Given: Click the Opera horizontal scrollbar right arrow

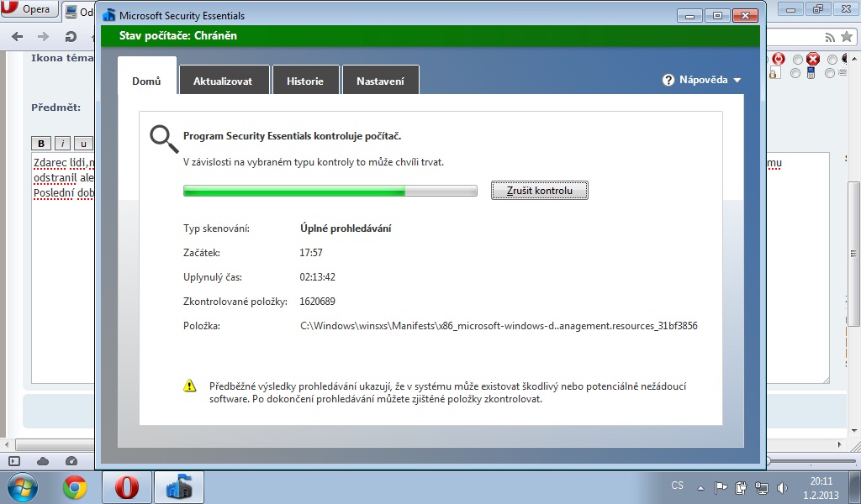Looking at the screenshot, I should (x=840, y=444).
